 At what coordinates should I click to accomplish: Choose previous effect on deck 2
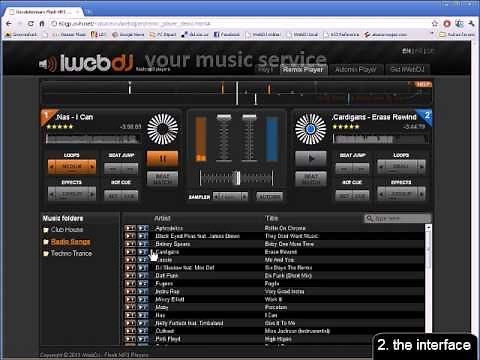pos(381,194)
